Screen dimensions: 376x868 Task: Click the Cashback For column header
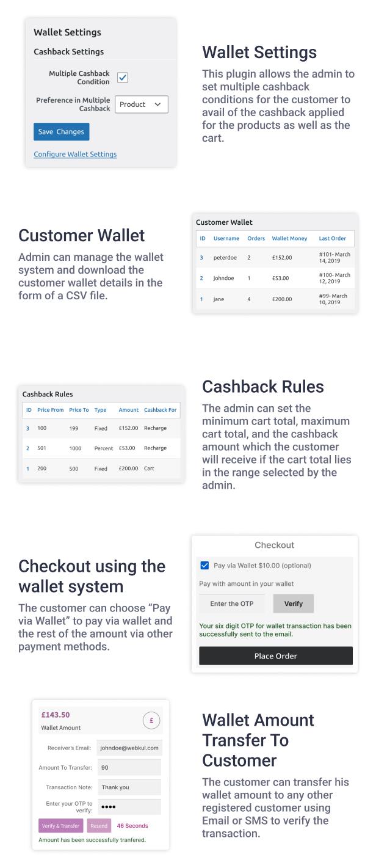click(x=161, y=410)
